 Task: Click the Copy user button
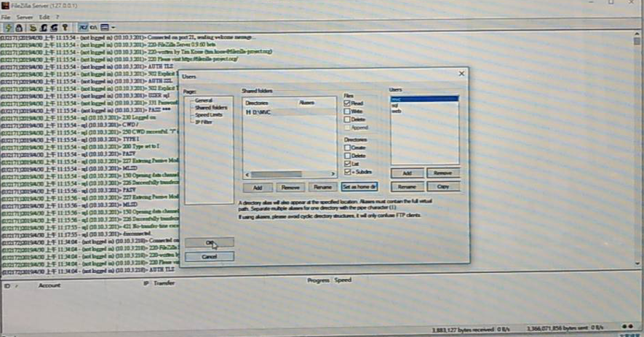pos(442,186)
